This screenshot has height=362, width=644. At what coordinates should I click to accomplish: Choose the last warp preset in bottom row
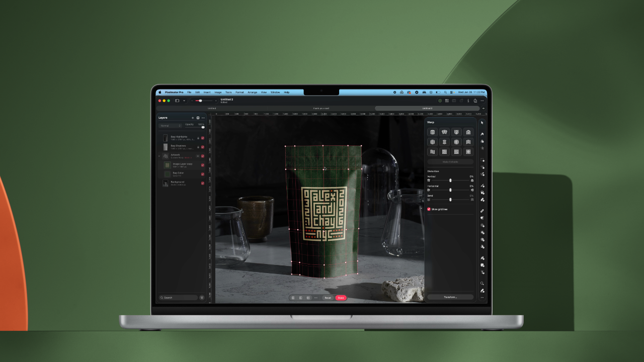pyautogui.click(x=468, y=151)
